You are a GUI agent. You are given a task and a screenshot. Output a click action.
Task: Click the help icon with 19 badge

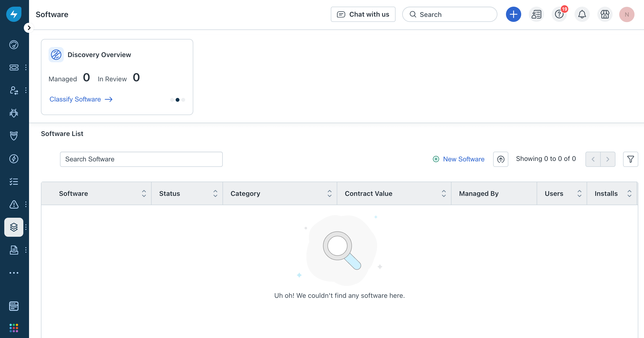(x=559, y=14)
